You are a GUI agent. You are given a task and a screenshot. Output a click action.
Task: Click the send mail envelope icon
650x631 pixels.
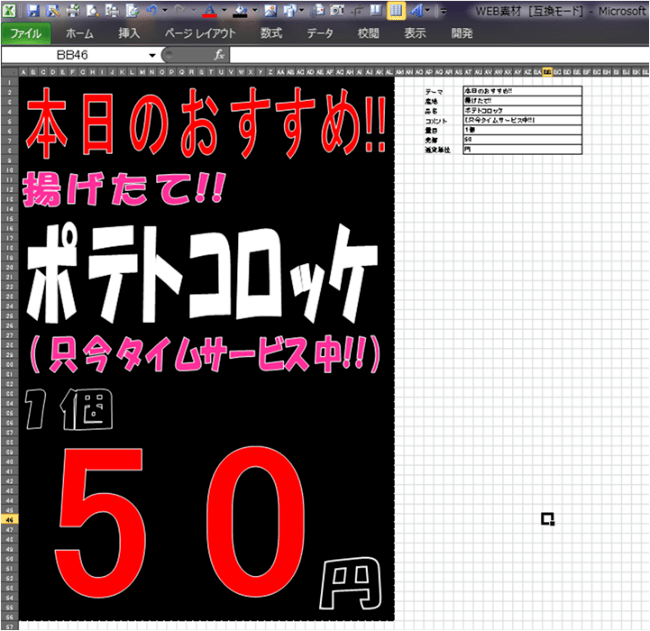pos(318,10)
